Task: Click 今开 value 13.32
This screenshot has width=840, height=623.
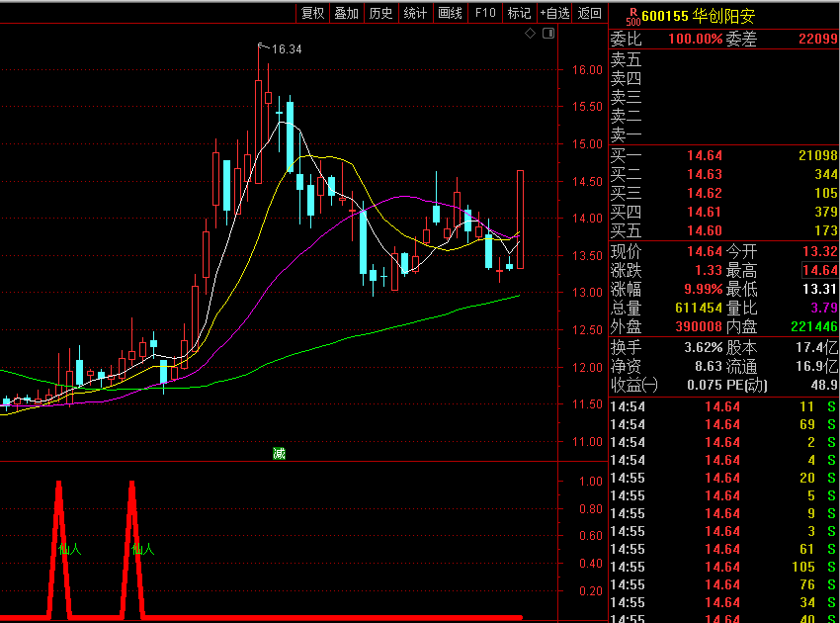Action: tap(819, 251)
